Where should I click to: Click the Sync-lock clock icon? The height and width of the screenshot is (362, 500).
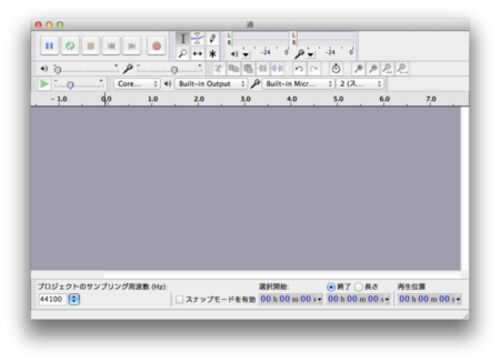[x=336, y=69]
